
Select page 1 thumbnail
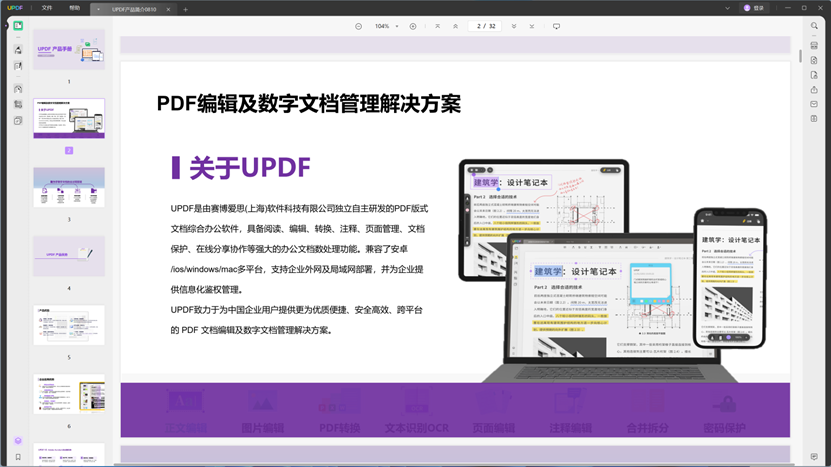click(69, 49)
